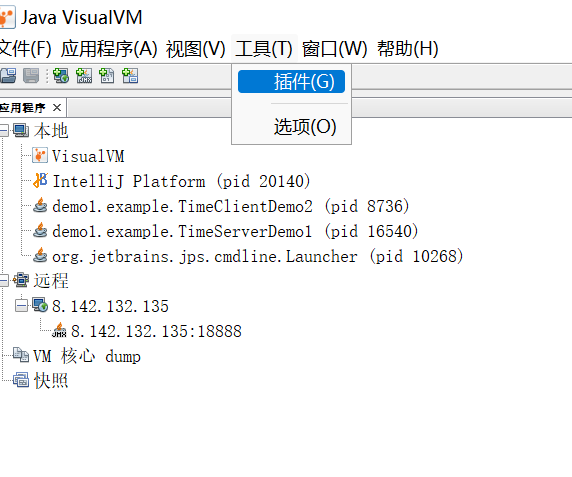The width and height of the screenshot is (572, 477).
Task: Select the 快照 snapshots node icon
Action: click(21, 380)
